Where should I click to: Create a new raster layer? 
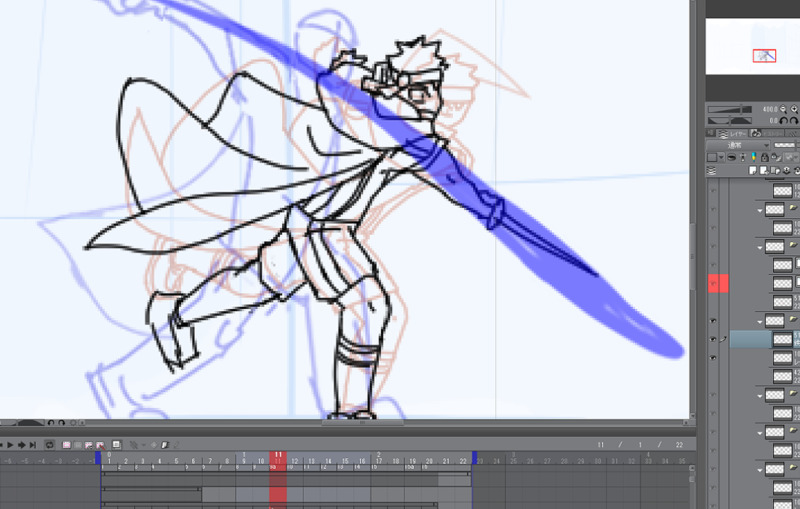(x=753, y=170)
